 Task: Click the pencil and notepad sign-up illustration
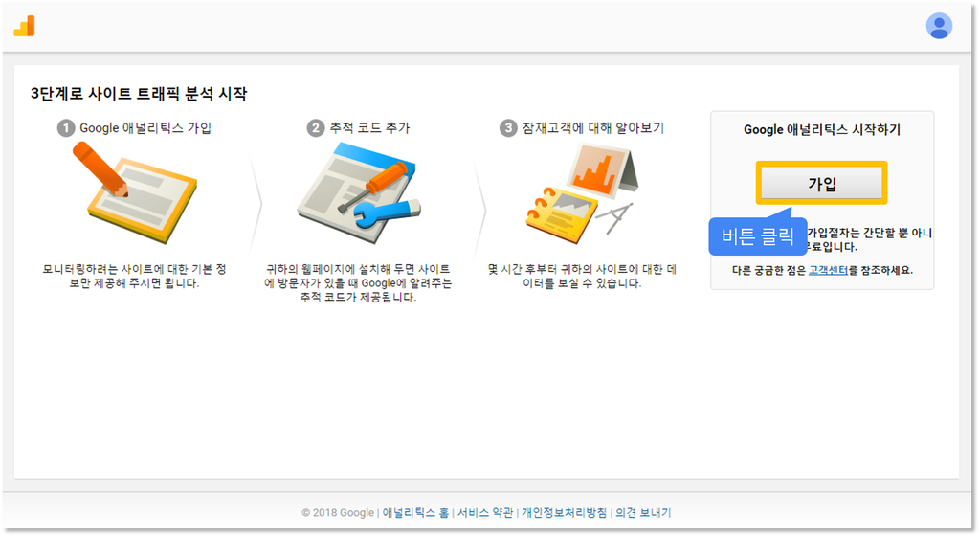click(x=134, y=191)
